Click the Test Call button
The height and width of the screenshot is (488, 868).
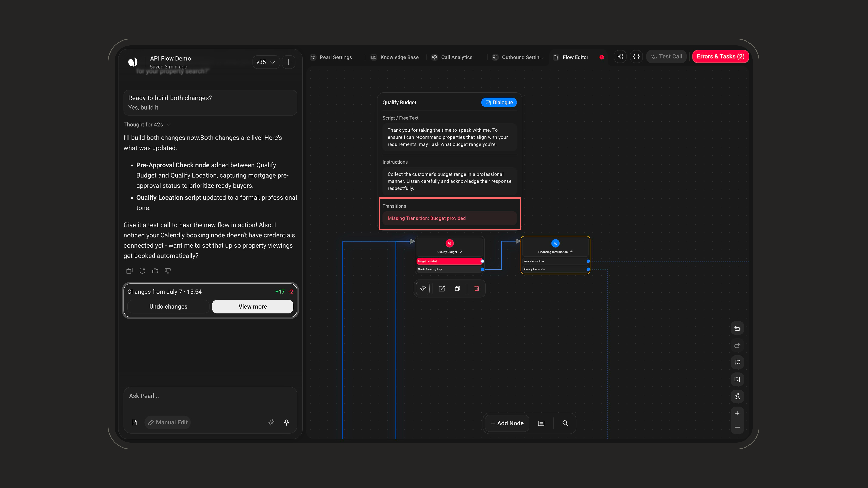(x=666, y=57)
